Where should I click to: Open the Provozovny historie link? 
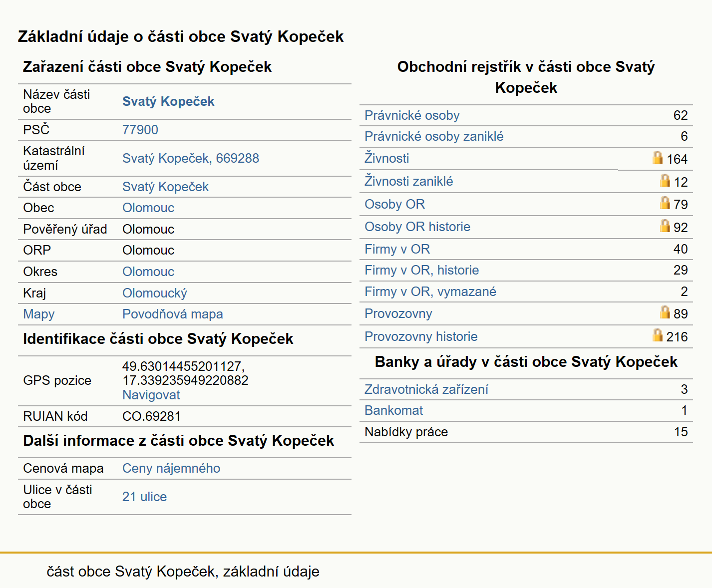tap(421, 336)
